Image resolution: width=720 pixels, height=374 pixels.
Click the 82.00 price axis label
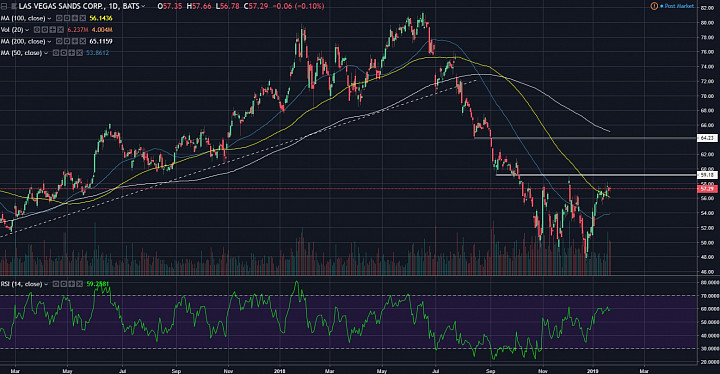tap(707, 8)
